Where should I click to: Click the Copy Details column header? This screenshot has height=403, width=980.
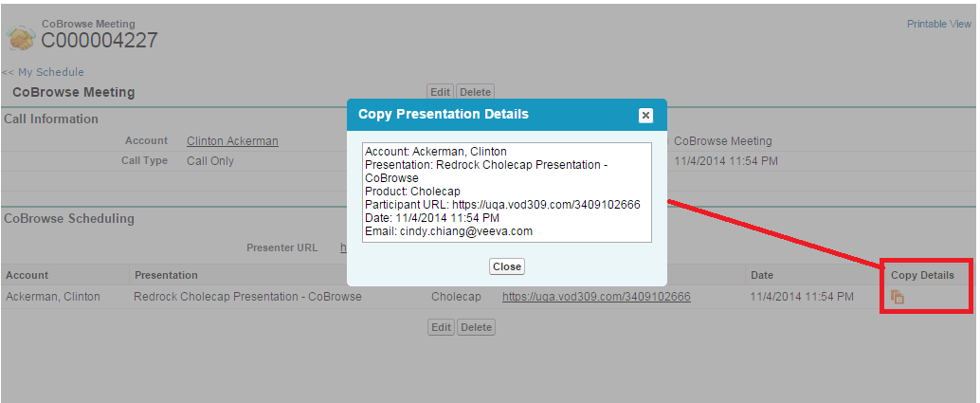tap(922, 275)
